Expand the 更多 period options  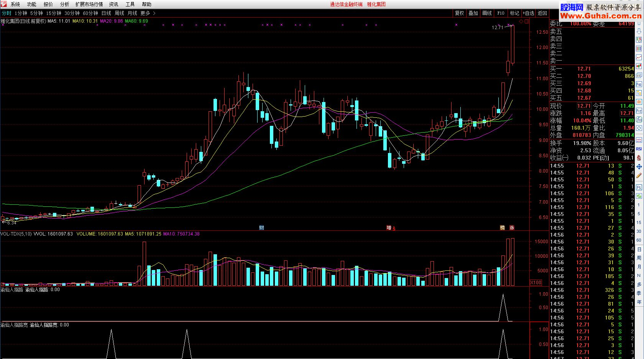pos(148,13)
